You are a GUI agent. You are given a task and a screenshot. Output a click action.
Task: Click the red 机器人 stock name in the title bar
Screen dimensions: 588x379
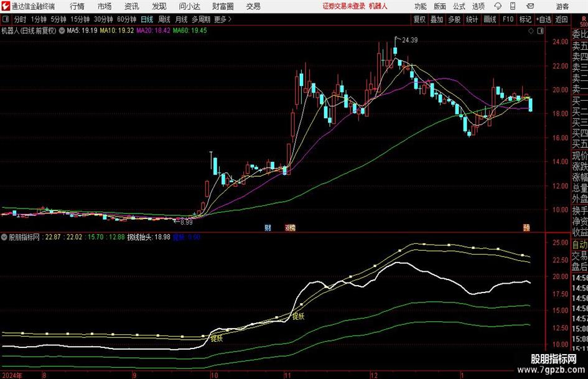click(378, 6)
